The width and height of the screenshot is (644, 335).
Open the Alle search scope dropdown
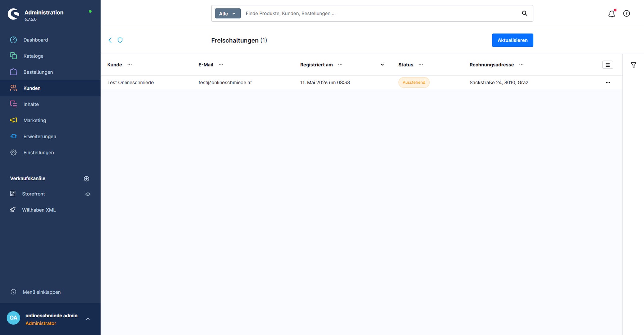[x=228, y=13]
